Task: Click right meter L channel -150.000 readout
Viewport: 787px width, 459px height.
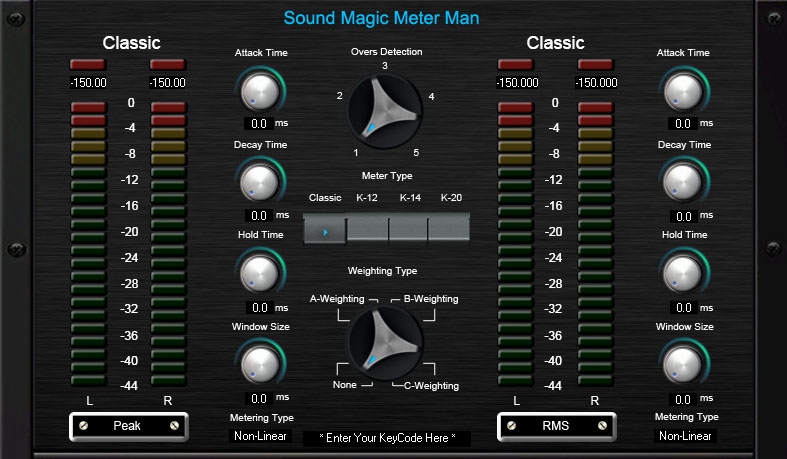Action: pos(517,83)
